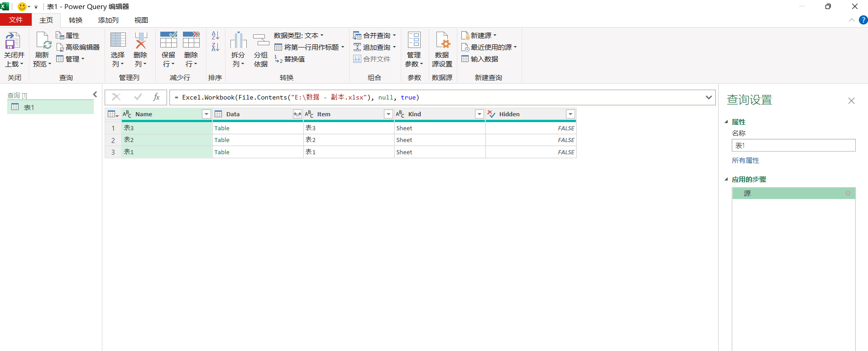Switch to the Add Column (添加列) tab
Image resolution: width=868 pixels, height=351 pixels.
[108, 20]
